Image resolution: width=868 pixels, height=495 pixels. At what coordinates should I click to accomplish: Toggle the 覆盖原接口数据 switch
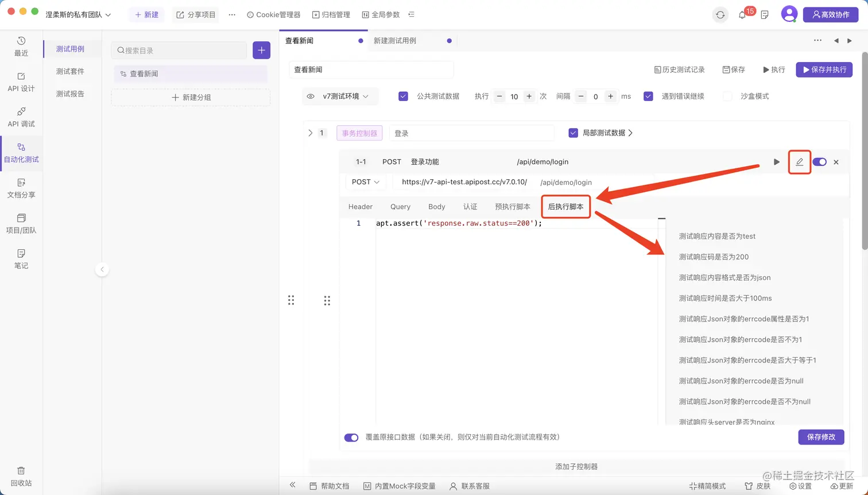click(351, 438)
